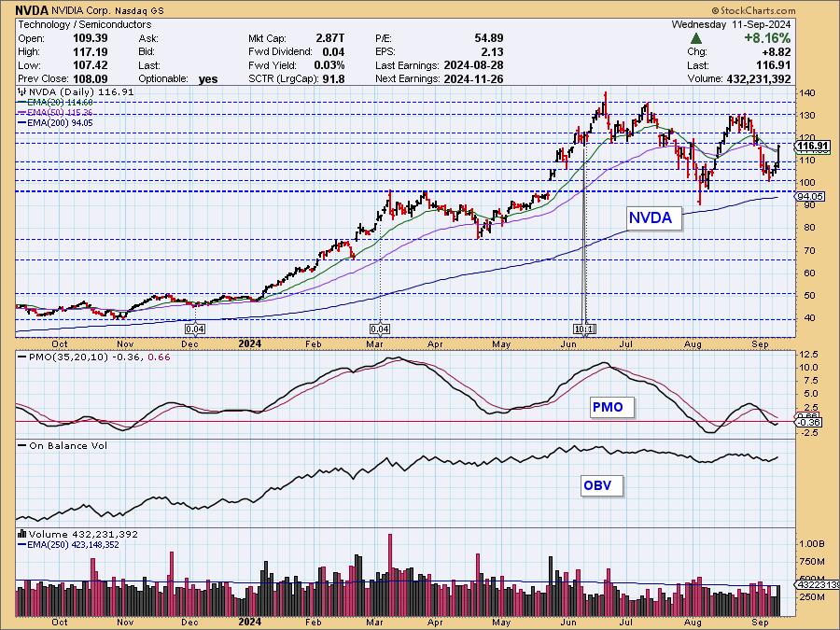Click the date Wednesday 11-Sep-2024

[x=731, y=24]
